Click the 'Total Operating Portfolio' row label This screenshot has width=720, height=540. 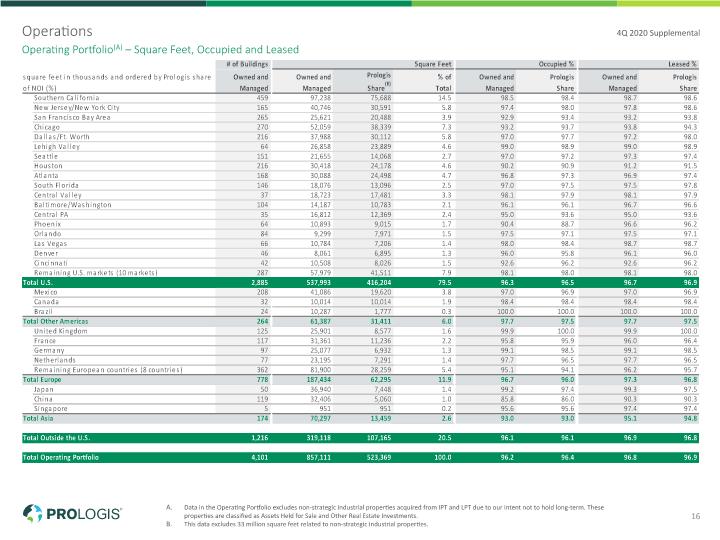[x=61, y=457]
